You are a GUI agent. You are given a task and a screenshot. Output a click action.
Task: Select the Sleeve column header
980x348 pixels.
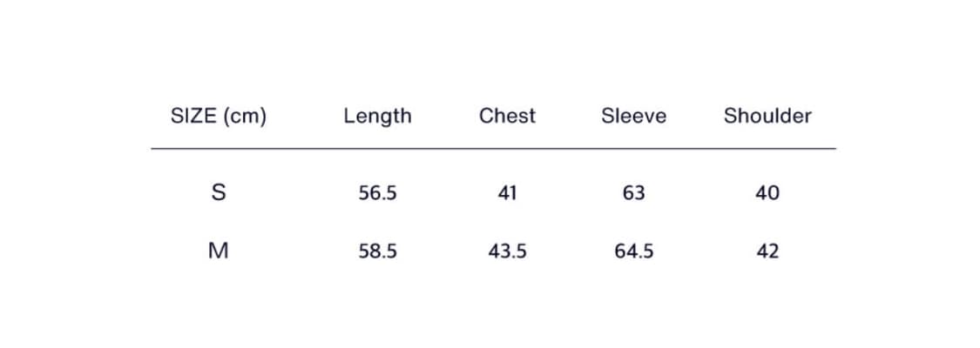pyautogui.click(x=633, y=116)
